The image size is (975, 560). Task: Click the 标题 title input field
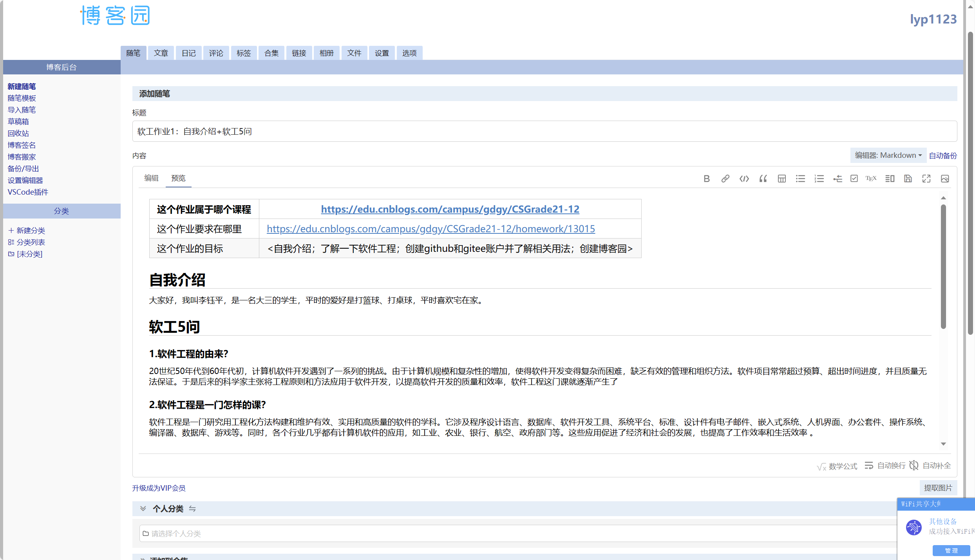(x=544, y=131)
